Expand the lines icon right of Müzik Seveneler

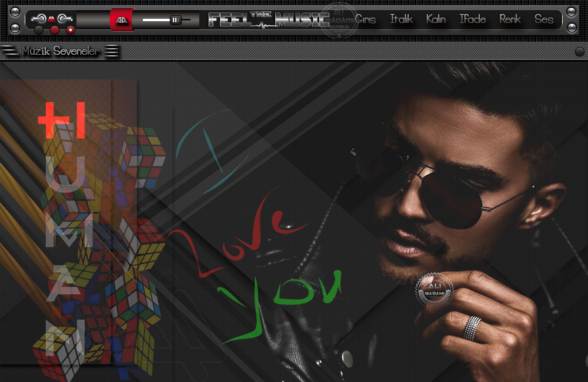(x=112, y=52)
